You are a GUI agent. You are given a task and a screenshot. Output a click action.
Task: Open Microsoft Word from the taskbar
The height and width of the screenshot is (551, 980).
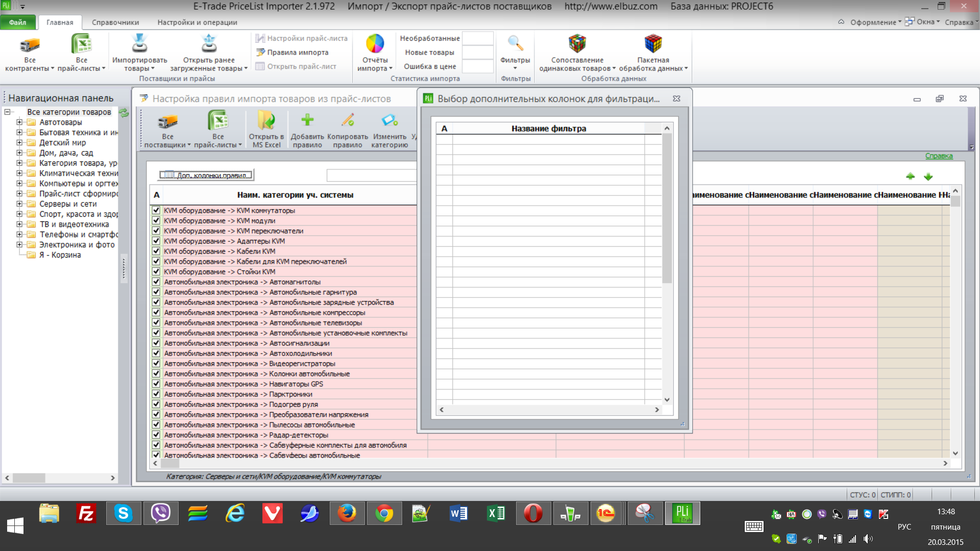pyautogui.click(x=459, y=513)
